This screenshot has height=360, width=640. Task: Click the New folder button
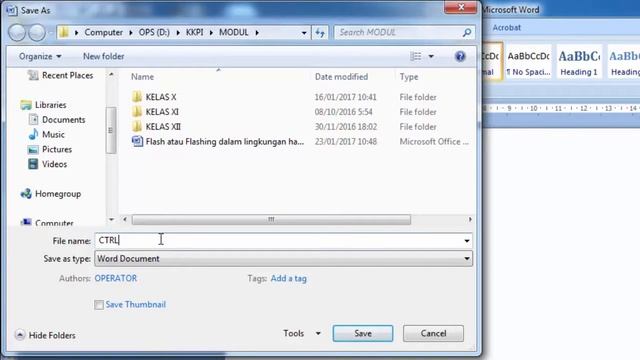[104, 56]
